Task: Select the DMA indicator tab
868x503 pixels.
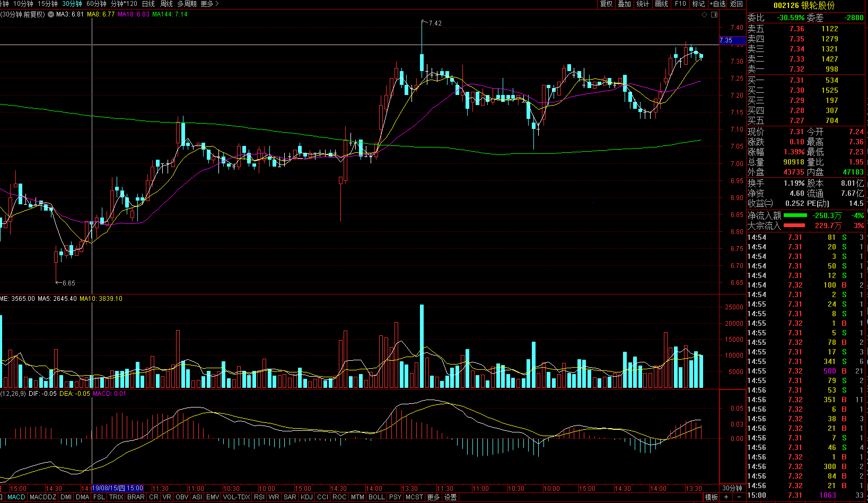Action: click(82, 497)
